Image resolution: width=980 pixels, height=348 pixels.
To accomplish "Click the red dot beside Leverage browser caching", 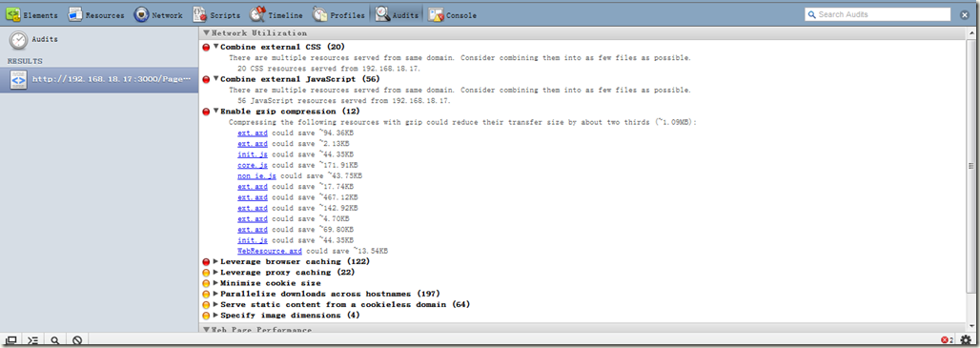I will pos(206,262).
